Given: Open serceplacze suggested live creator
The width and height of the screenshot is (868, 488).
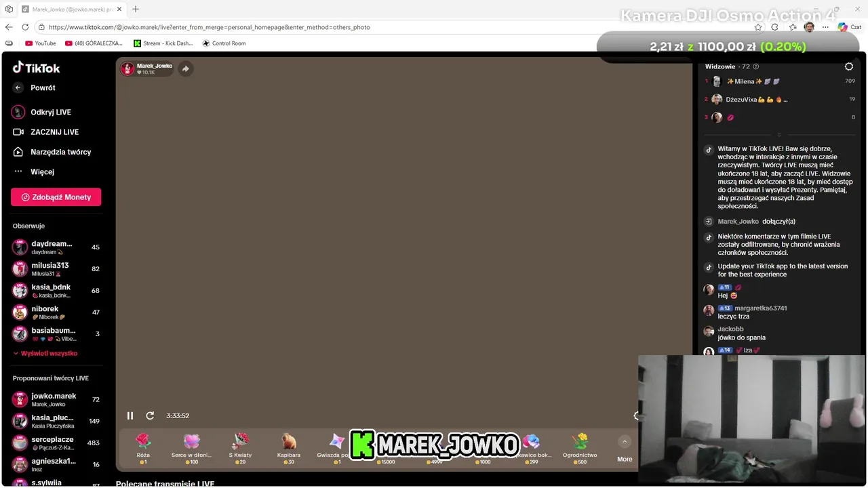Looking at the screenshot, I should (x=56, y=443).
